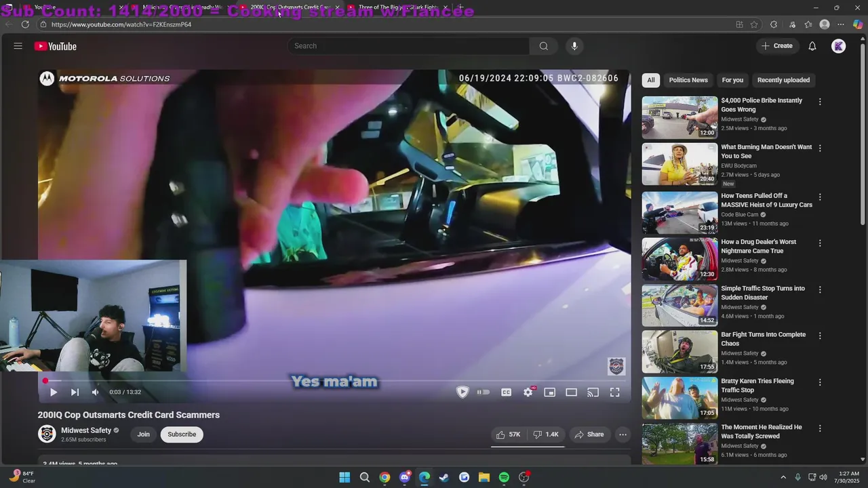Switch to miniplayer mode

550,392
